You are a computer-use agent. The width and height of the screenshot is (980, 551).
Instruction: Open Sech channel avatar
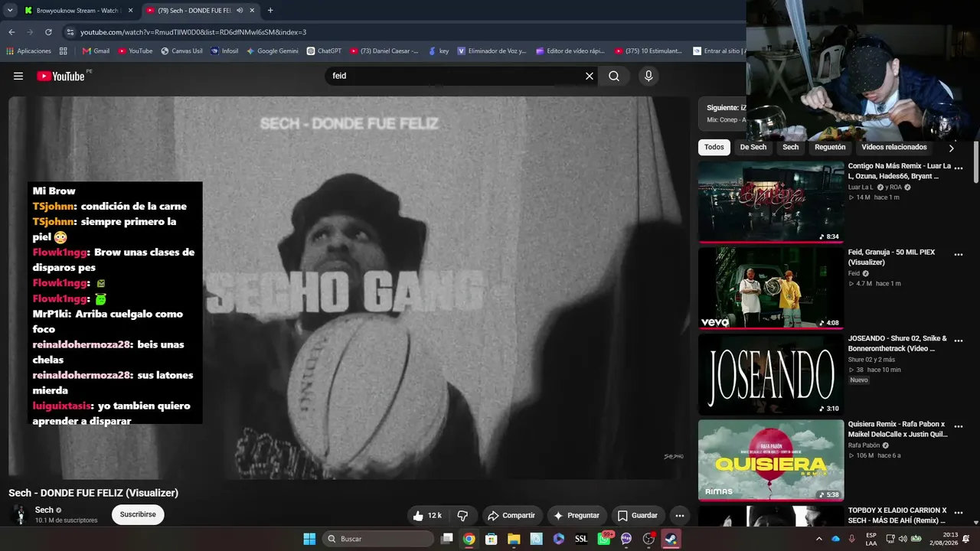pos(20,514)
